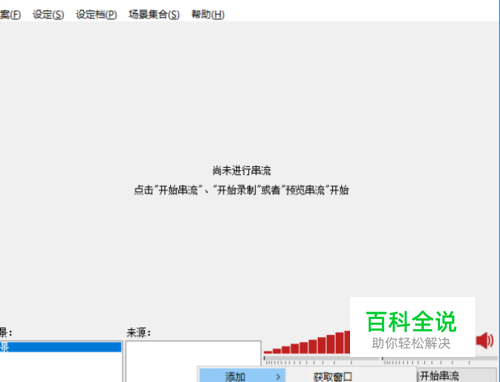The width and height of the screenshot is (500, 382).
Task: Click the 开始串流 button
Action: click(457, 376)
